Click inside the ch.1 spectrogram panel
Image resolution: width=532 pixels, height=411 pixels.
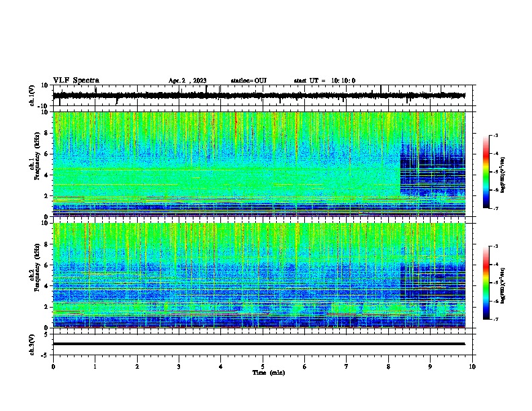point(259,164)
